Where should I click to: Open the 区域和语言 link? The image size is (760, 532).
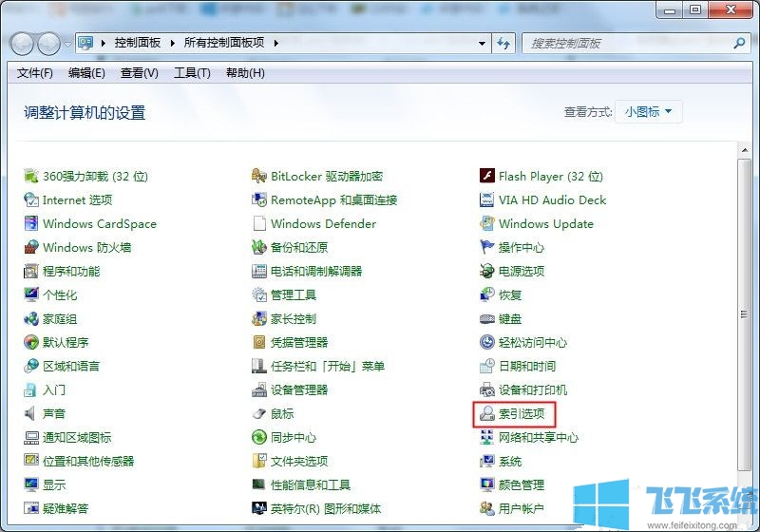(x=71, y=367)
